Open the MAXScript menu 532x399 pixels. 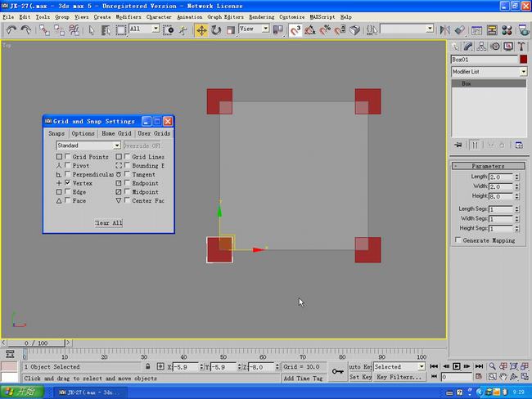pyautogui.click(x=322, y=16)
